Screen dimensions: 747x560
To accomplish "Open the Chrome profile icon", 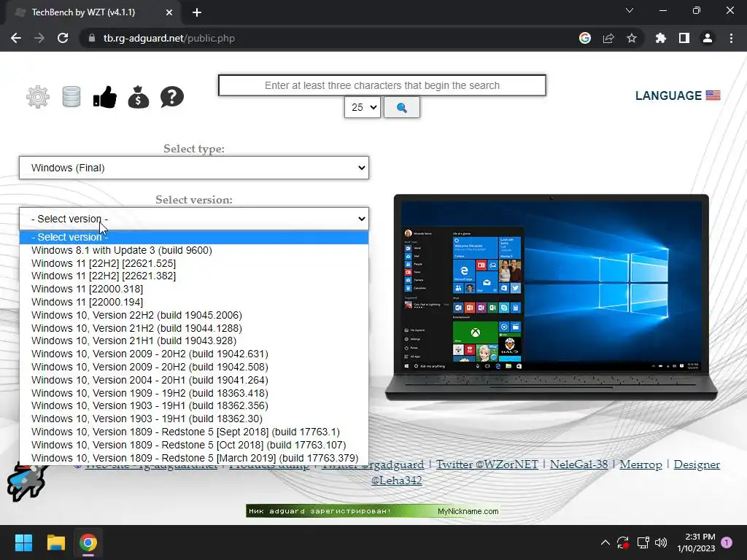I will pos(708,38).
